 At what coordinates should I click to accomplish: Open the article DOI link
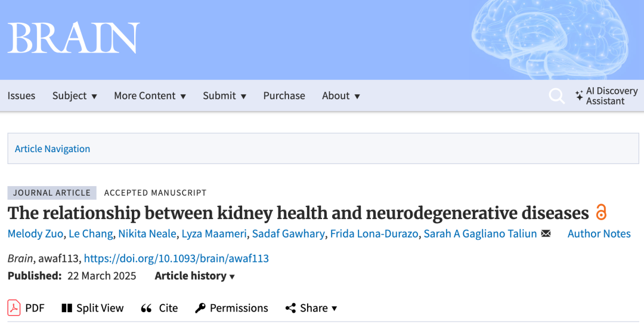tap(176, 258)
